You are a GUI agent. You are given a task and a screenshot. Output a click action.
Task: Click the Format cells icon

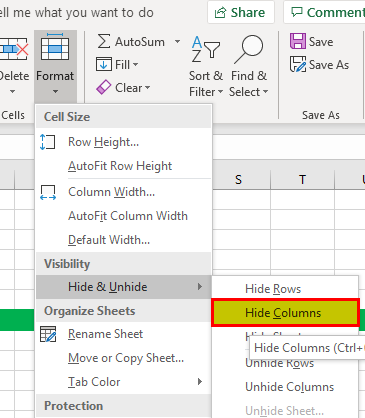(x=55, y=47)
